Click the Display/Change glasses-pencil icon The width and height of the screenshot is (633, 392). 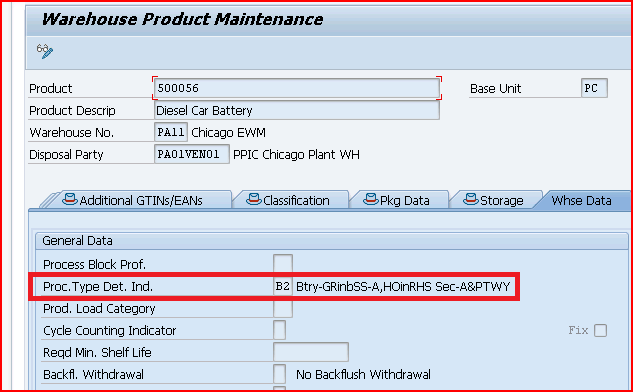tap(45, 51)
